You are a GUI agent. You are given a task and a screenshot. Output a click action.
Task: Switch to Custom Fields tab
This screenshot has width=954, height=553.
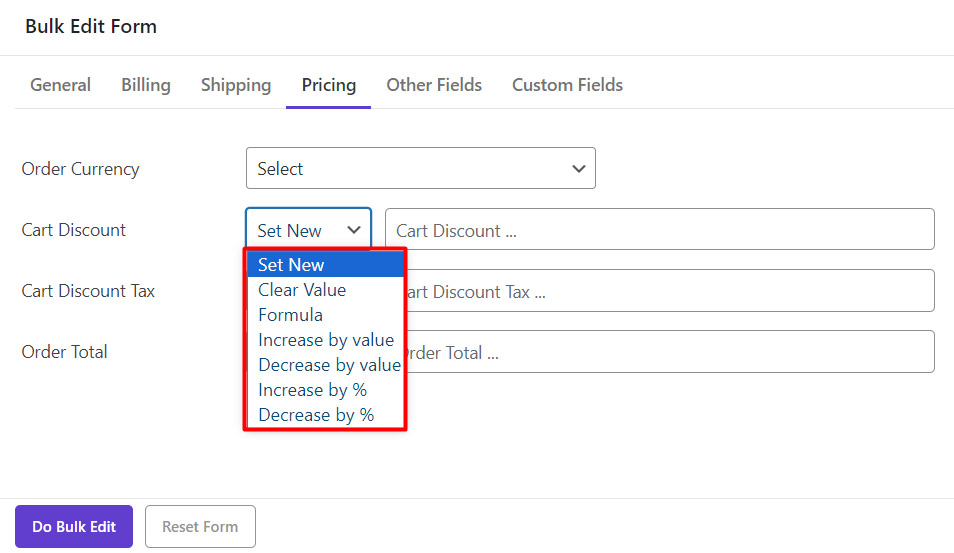[x=567, y=85]
